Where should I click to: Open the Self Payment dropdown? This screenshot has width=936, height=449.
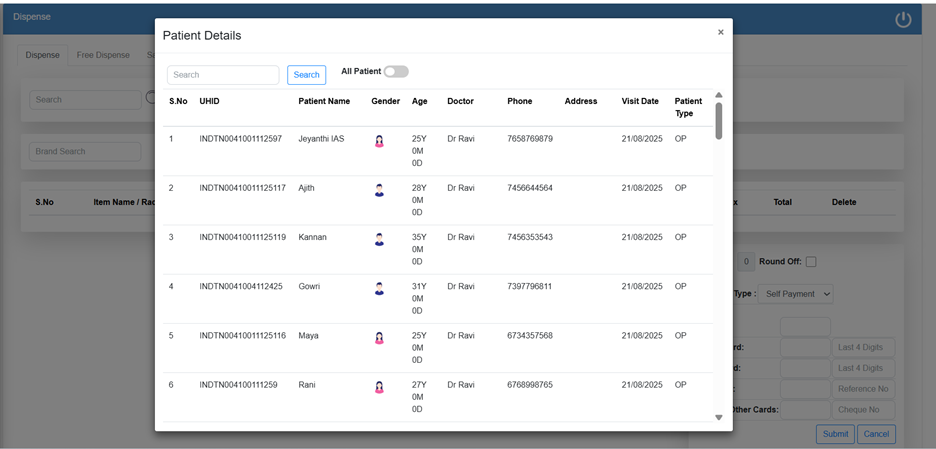pos(797,294)
